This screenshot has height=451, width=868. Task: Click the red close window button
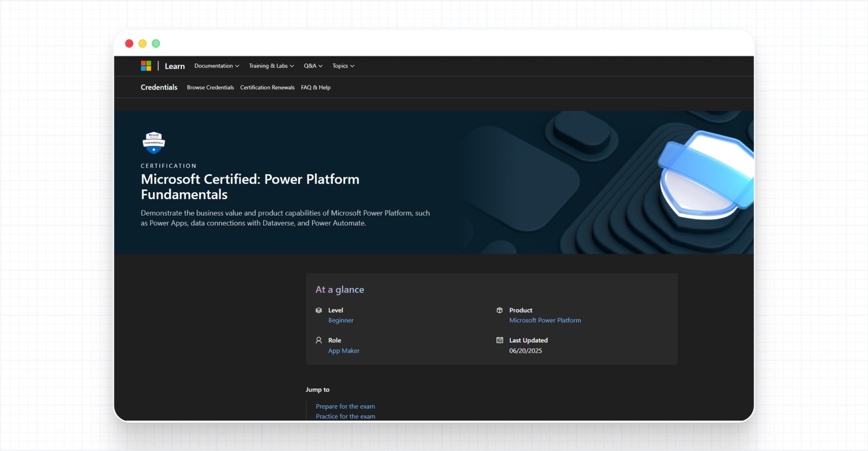(x=129, y=44)
